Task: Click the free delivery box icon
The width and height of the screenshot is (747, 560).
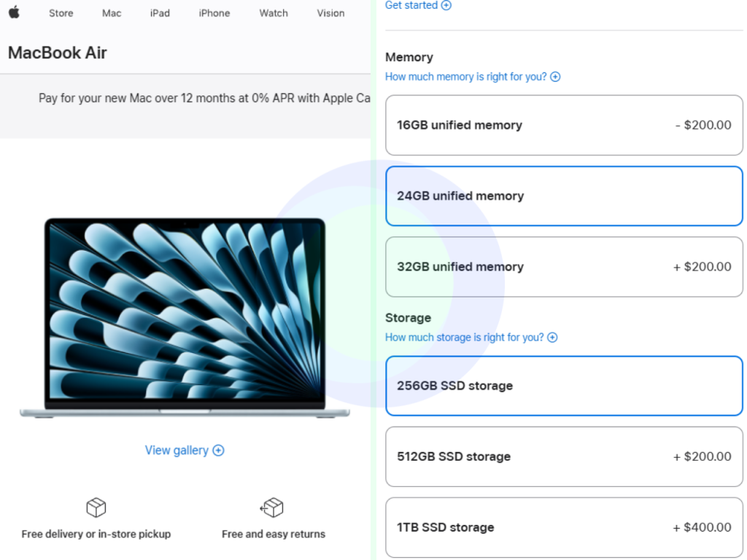Action: pos(96,507)
